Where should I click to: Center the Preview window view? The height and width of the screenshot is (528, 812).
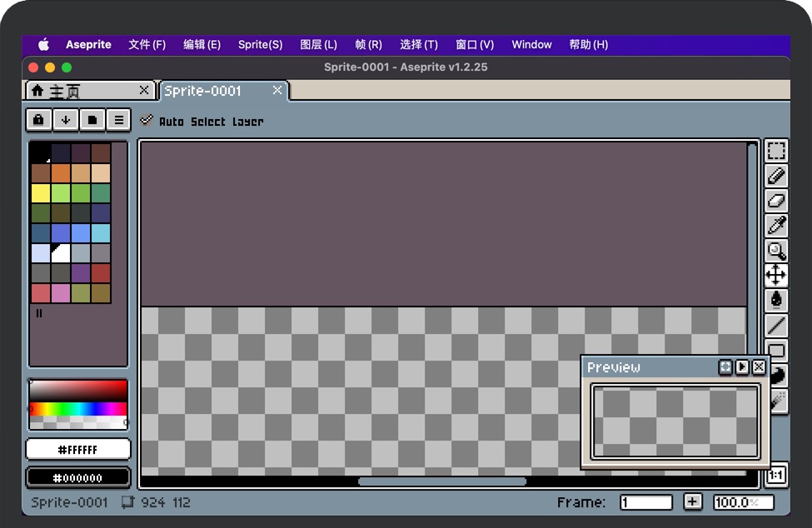(725, 367)
